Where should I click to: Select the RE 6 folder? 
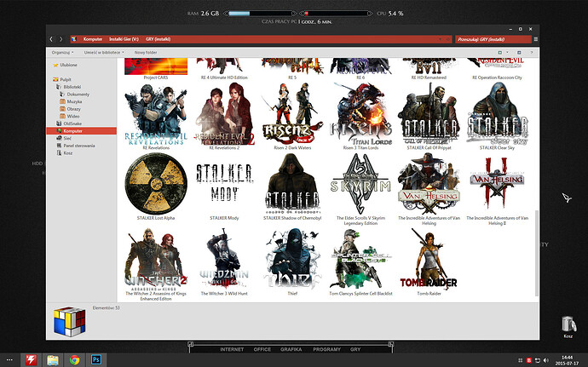[360, 66]
